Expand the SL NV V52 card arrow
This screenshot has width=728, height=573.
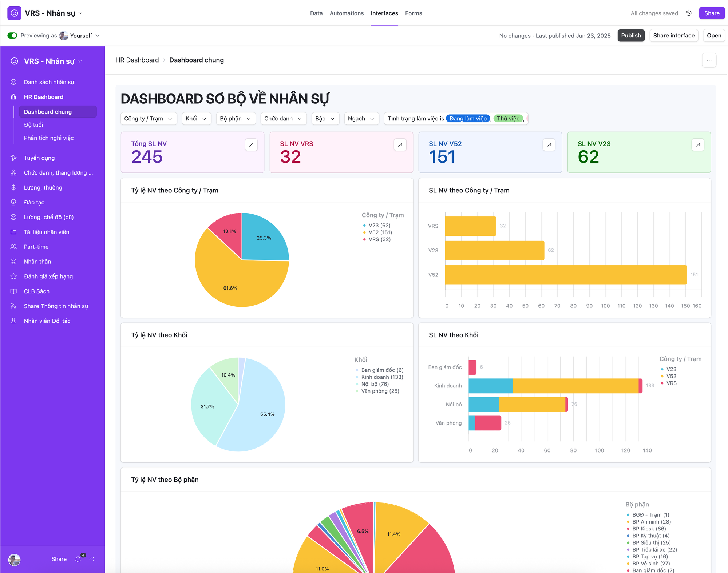point(549,145)
